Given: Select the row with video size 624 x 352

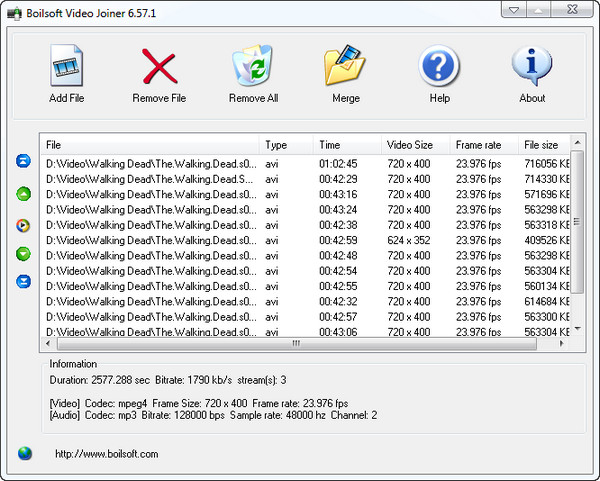Looking at the screenshot, I should click(305, 240).
